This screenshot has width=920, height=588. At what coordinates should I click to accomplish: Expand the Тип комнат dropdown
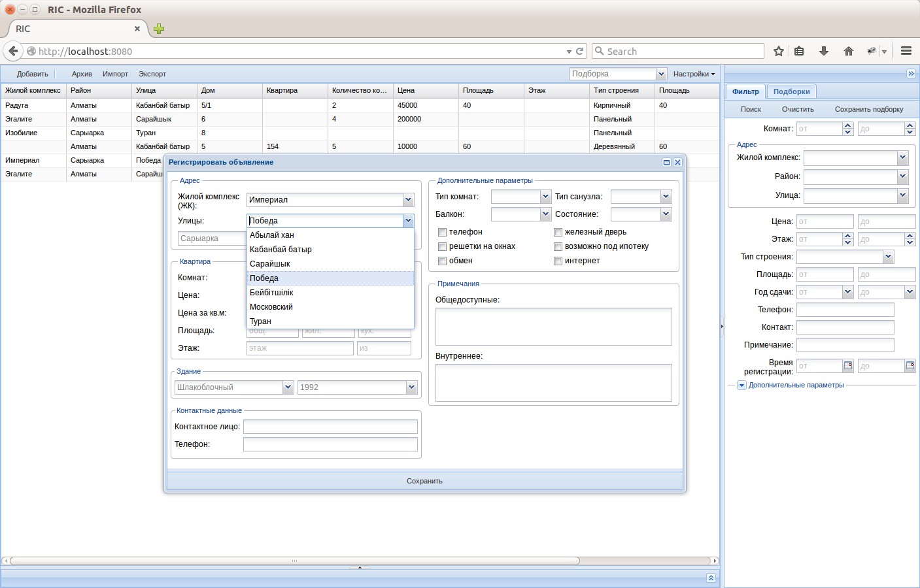[x=545, y=197]
